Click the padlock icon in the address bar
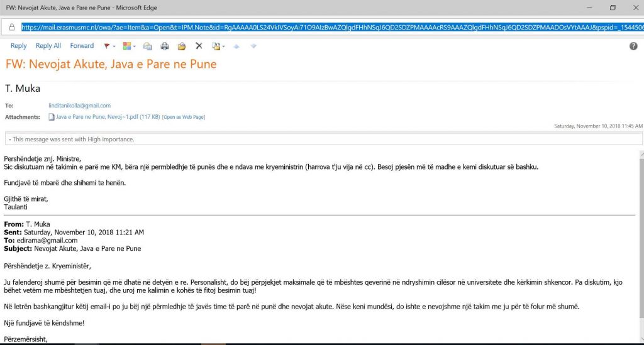 coord(11,27)
